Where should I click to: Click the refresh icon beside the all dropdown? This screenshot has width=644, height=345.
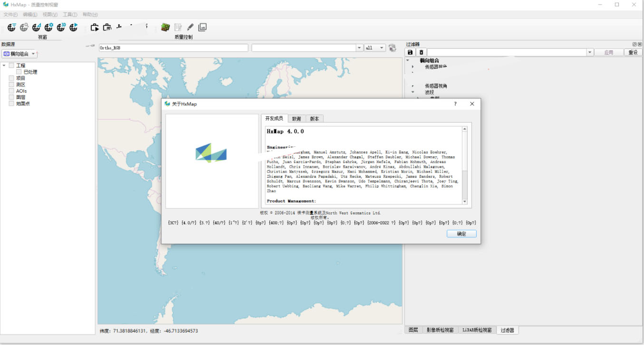tap(392, 48)
